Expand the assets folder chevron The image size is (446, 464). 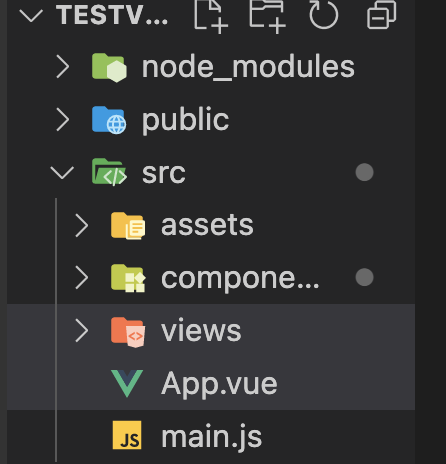coord(82,225)
